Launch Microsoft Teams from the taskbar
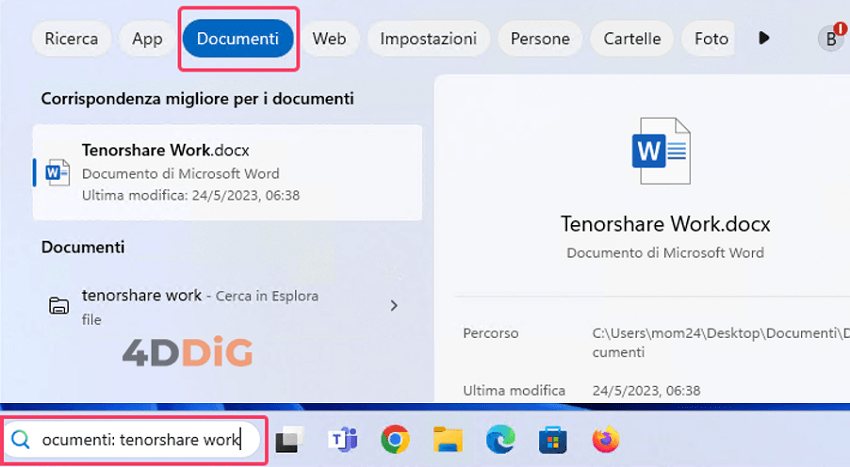 coord(342,440)
